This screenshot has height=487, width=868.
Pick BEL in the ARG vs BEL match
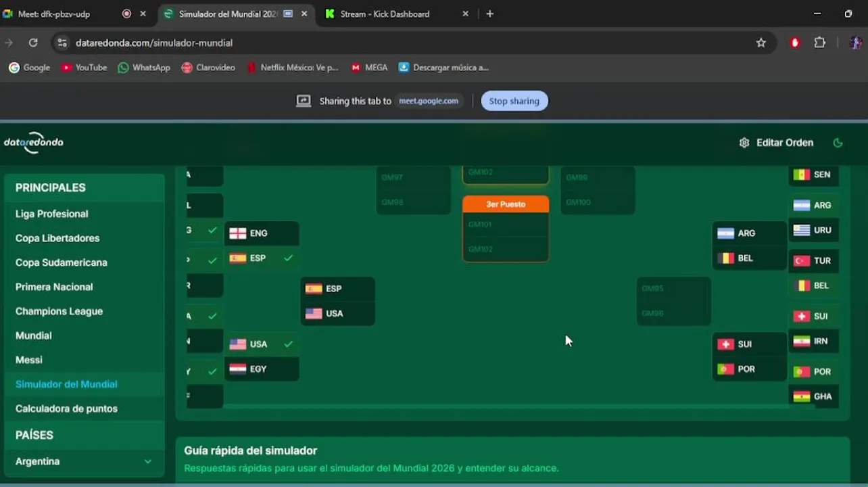[749, 258]
